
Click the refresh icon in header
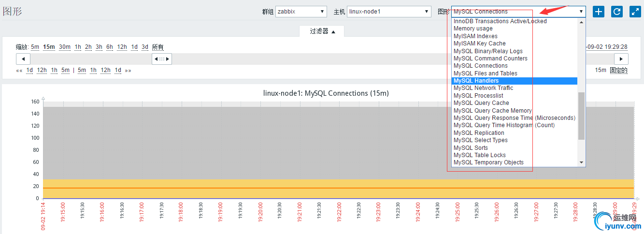click(x=617, y=12)
